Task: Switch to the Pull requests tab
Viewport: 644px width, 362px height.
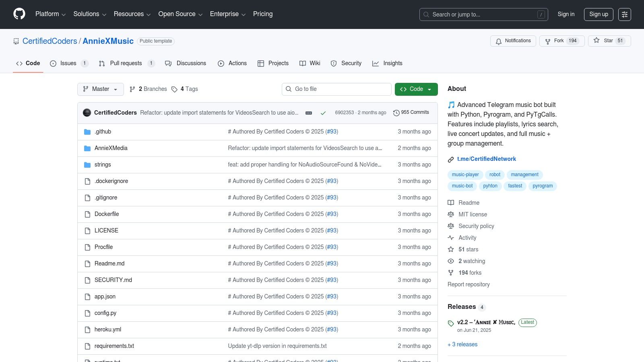Action: pos(126,64)
